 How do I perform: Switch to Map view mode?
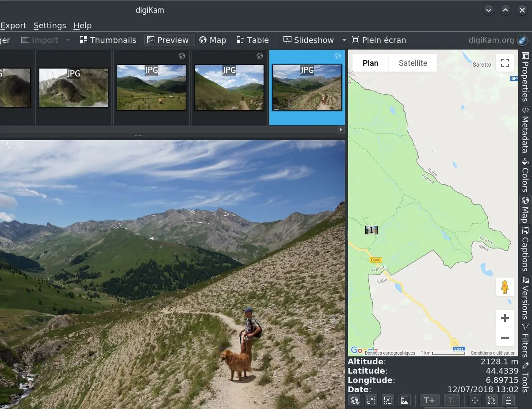tap(213, 40)
